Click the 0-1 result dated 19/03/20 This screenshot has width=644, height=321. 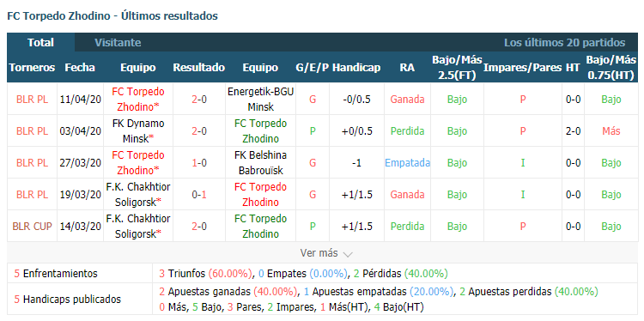[x=199, y=195]
